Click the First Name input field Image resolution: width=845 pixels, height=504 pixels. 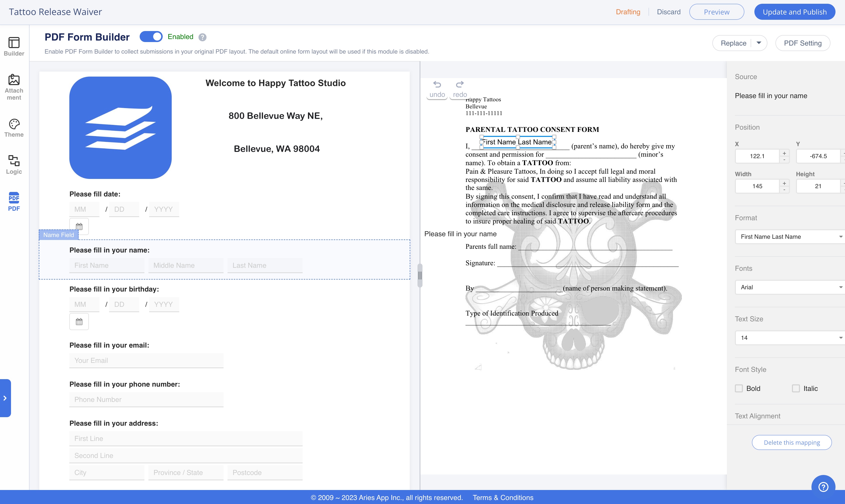tap(107, 266)
